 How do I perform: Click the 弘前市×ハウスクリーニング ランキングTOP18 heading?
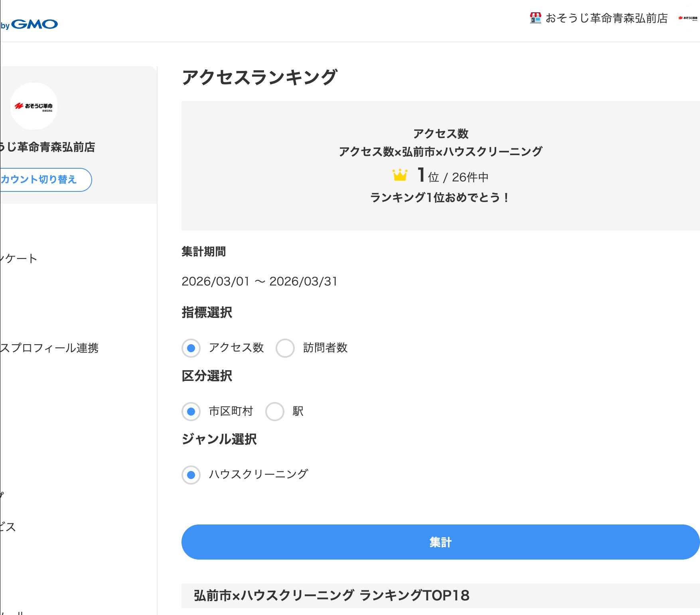[x=331, y=595]
